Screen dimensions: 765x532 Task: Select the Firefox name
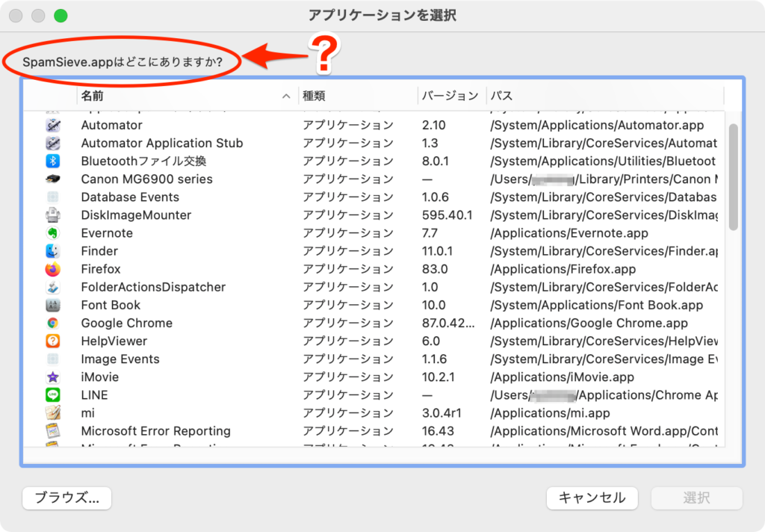101,270
